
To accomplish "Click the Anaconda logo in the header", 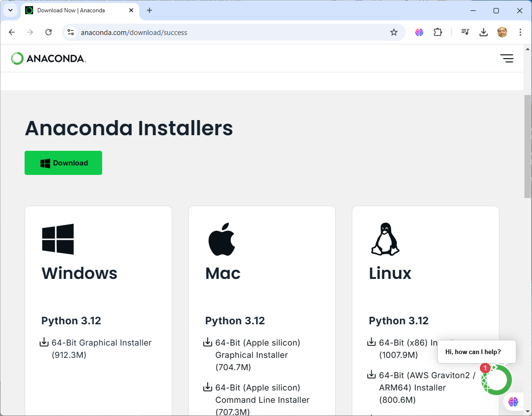I will tap(48, 58).
